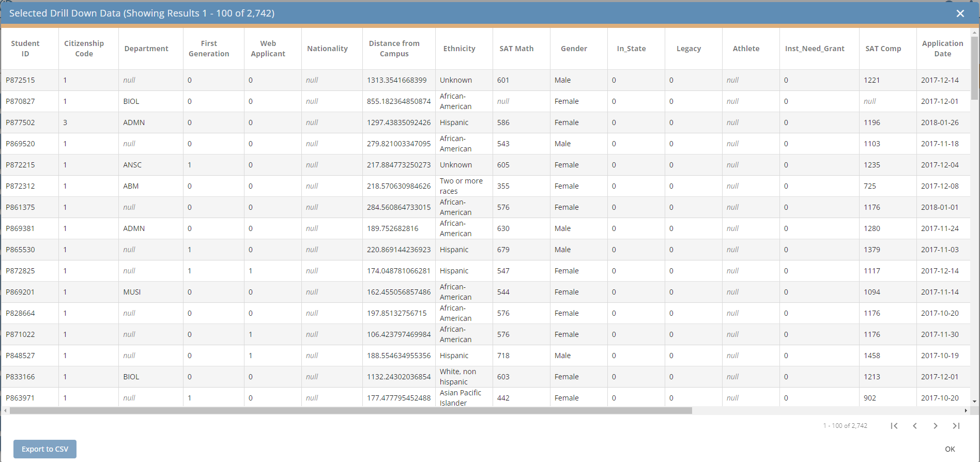Click SAT Math score 718

[503, 356]
